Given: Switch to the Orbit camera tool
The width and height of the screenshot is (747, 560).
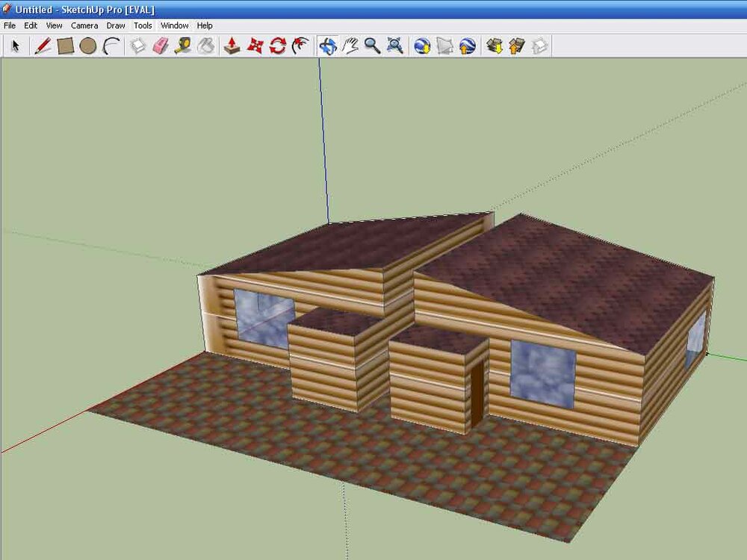Looking at the screenshot, I should click(x=327, y=46).
